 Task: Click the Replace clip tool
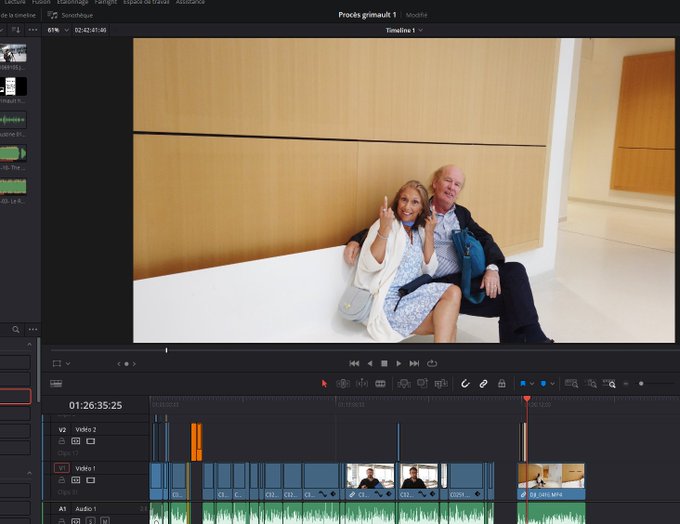(441, 384)
